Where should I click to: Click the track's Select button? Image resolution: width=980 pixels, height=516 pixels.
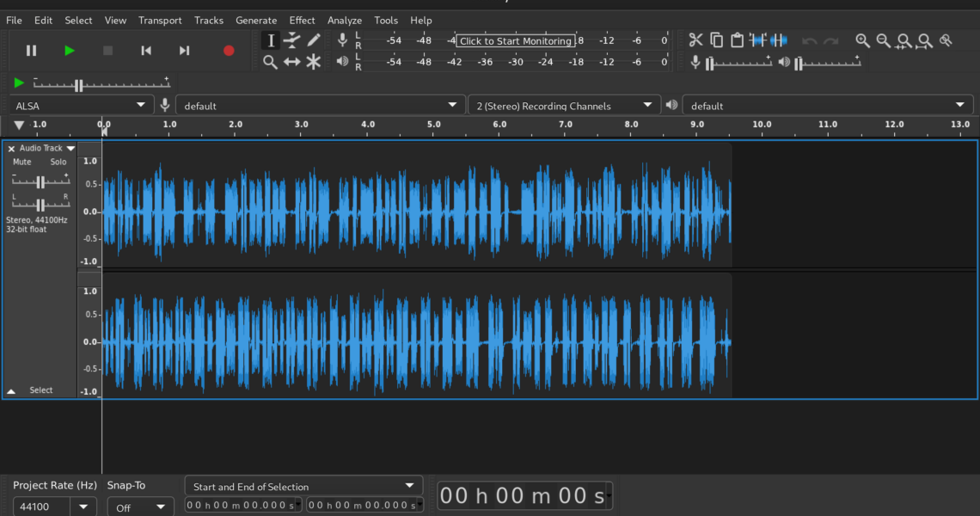pyautogui.click(x=41, y=390)
